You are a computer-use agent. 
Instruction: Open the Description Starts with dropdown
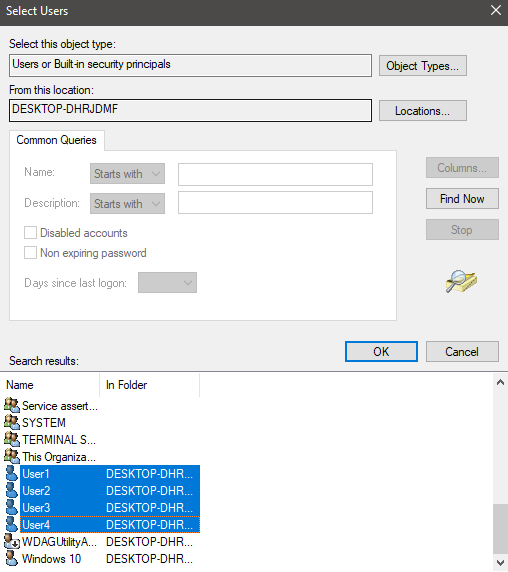pyautogui.click(x=127, y=204)
